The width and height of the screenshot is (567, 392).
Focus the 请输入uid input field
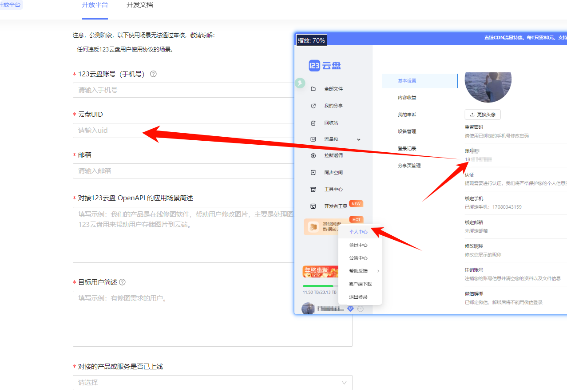pos(183,130)
